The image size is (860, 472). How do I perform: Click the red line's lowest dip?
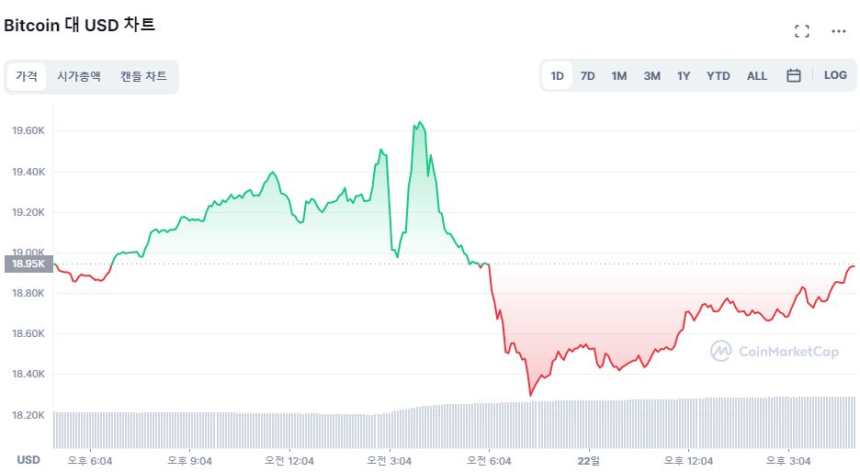coord(530,395)
